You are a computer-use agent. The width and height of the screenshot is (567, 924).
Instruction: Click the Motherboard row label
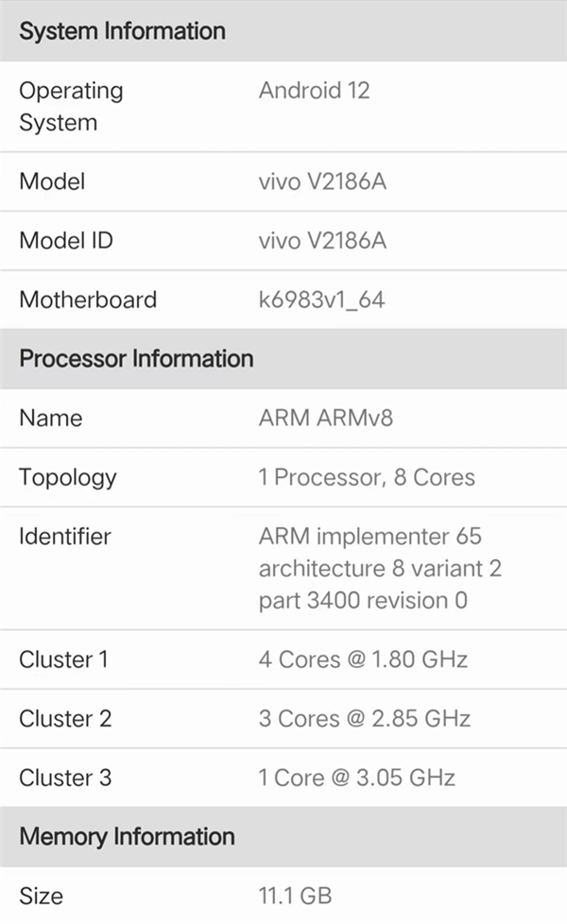tap(88, 300)
